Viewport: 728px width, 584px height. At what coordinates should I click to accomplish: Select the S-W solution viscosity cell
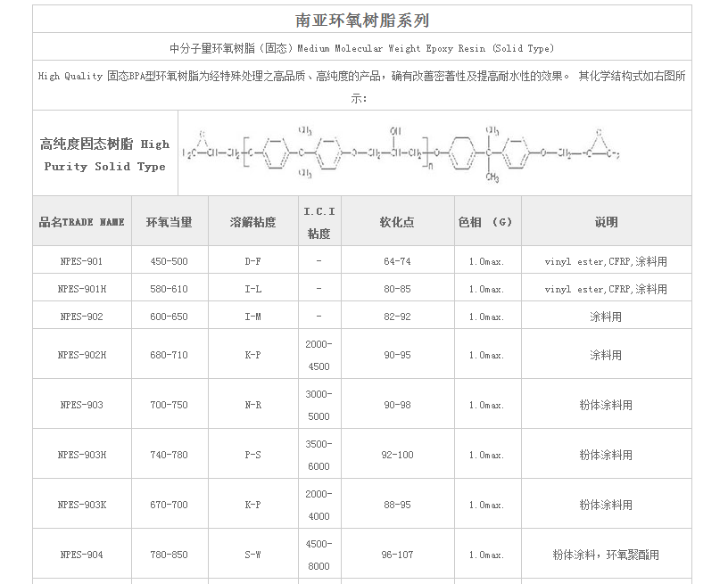pos(252,555)
